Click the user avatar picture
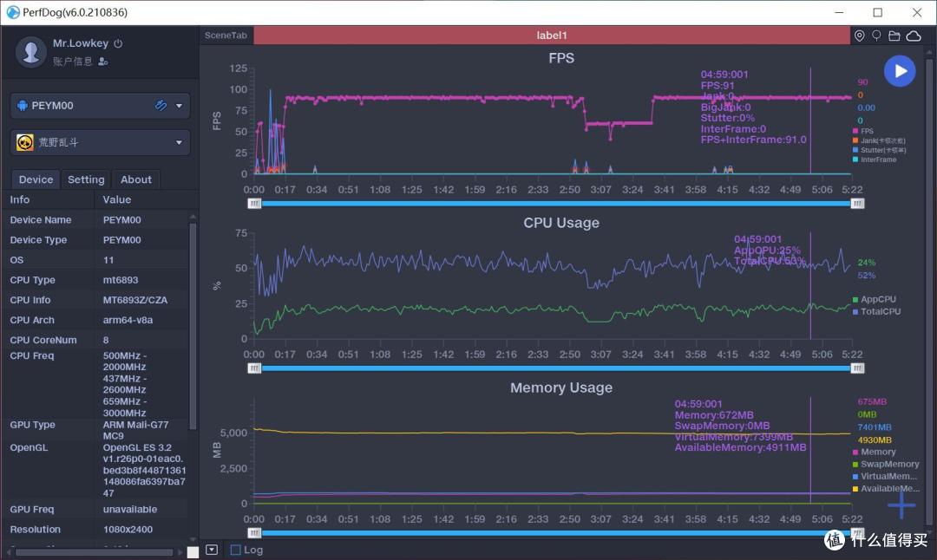 tap(31, 51)
